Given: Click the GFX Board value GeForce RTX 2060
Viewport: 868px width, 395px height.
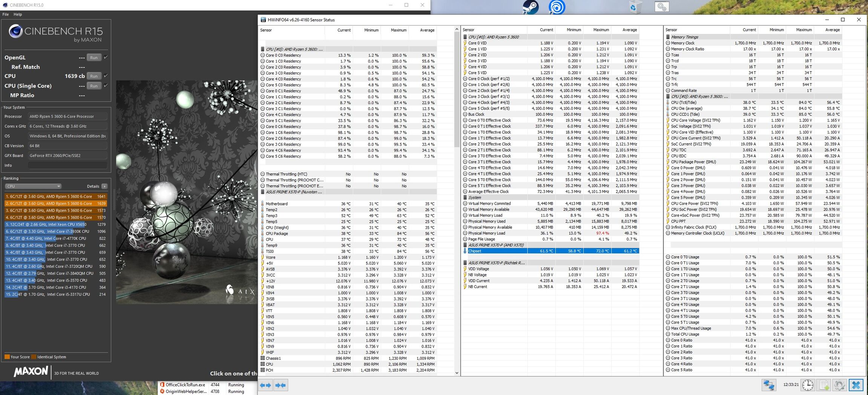Looking at the screenshot, I should 67,155.
